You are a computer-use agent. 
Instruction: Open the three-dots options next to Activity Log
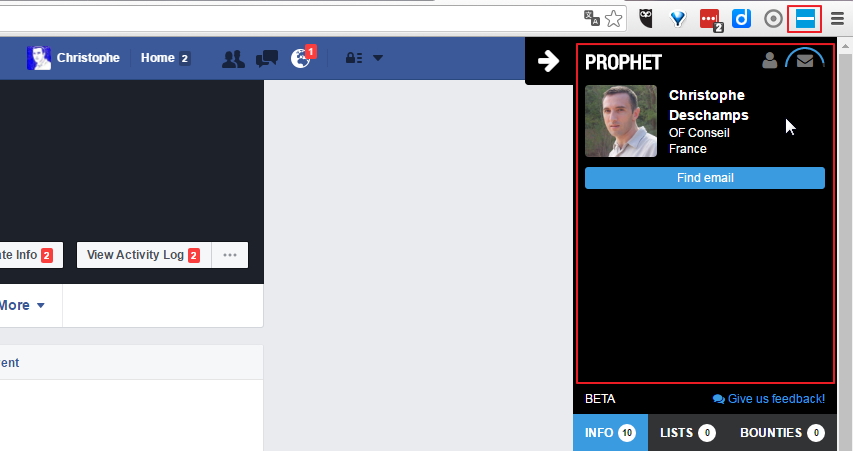tap(230, 255)
